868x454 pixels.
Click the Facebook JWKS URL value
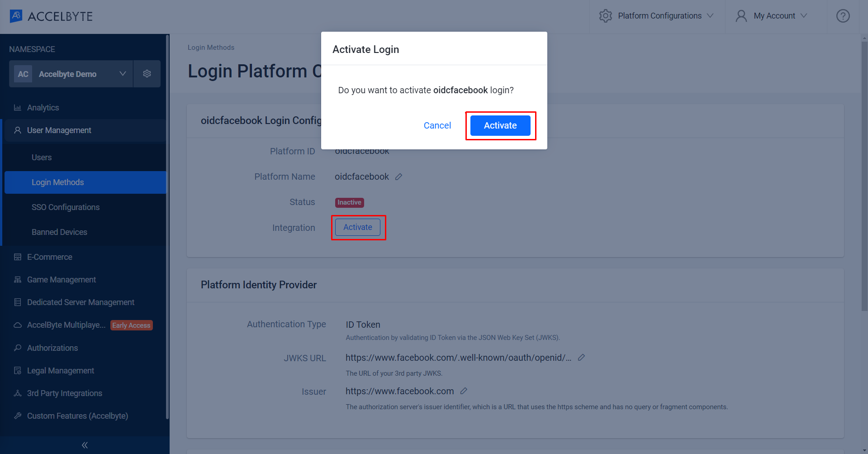pos(459,358)
